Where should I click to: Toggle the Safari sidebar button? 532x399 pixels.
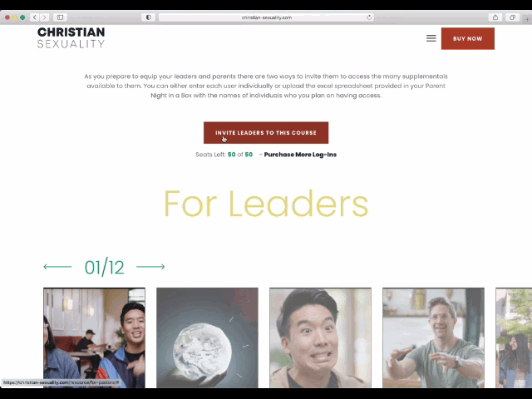pos(60,17)
